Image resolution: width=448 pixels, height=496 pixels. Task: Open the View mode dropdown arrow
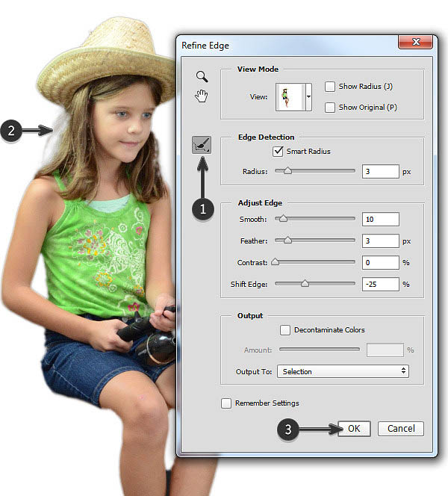click(308, 97)
